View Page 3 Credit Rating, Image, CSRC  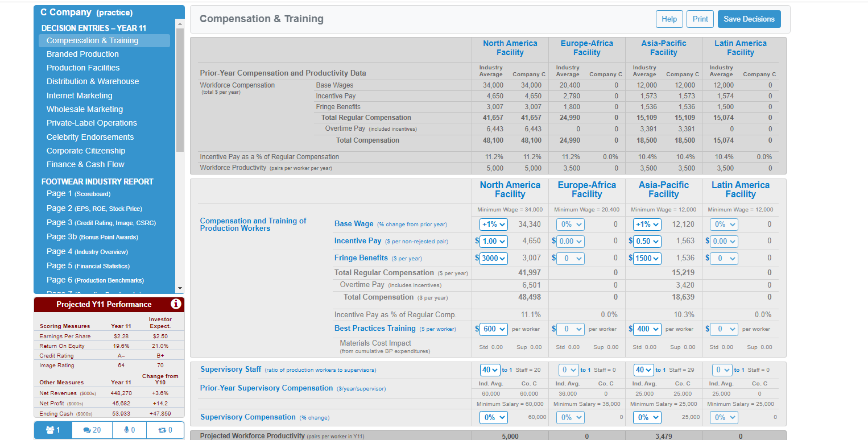101,222
